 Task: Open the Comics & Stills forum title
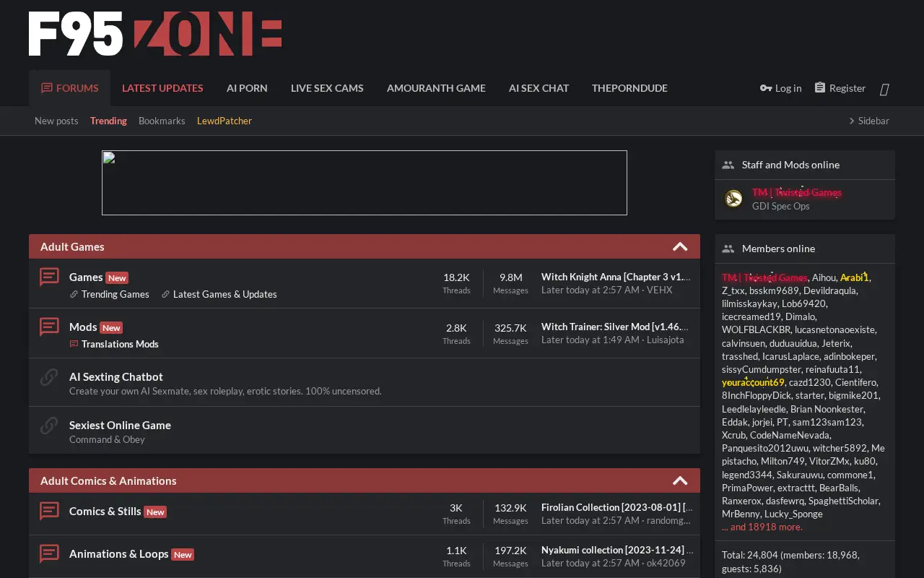click(105, 511)
